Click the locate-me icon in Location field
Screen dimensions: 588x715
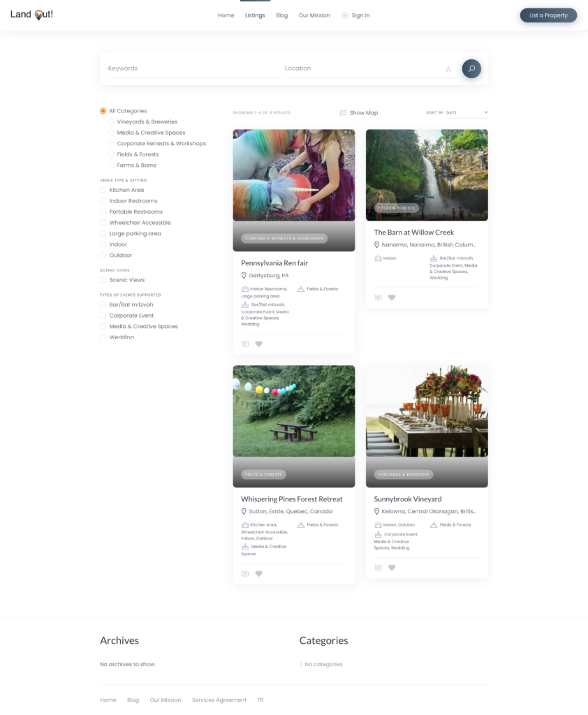click(x=448, y=69)
